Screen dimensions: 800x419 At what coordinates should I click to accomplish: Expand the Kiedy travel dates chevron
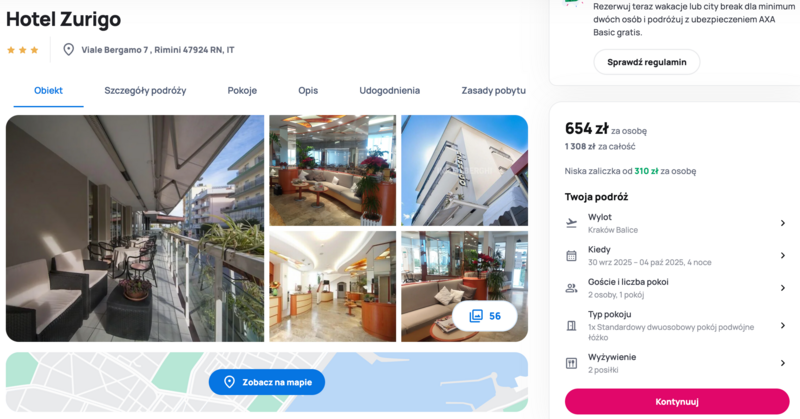tap(783, 256)
